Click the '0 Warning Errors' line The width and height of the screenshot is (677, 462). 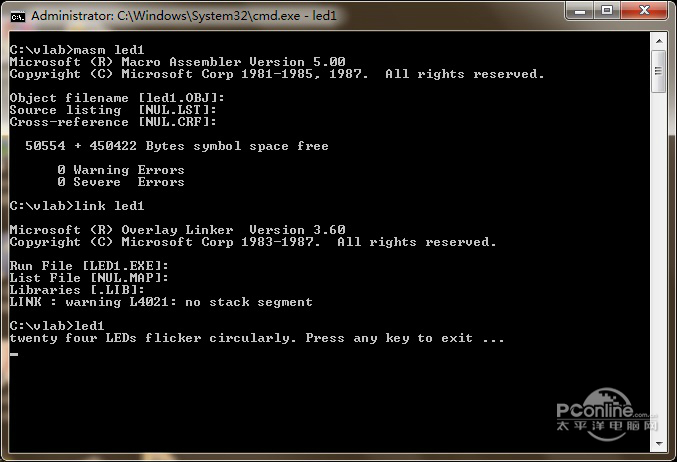pos(121,170)
